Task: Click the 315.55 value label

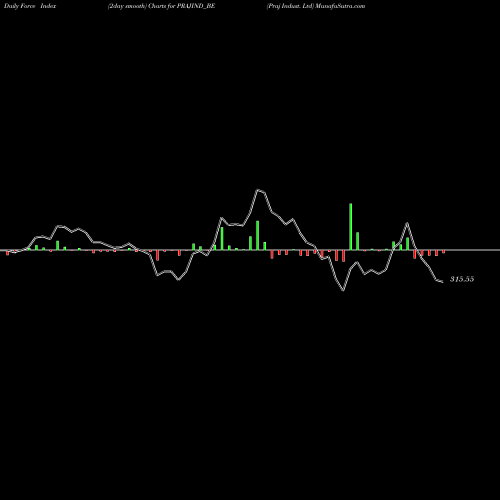Action: pos(462,279)
